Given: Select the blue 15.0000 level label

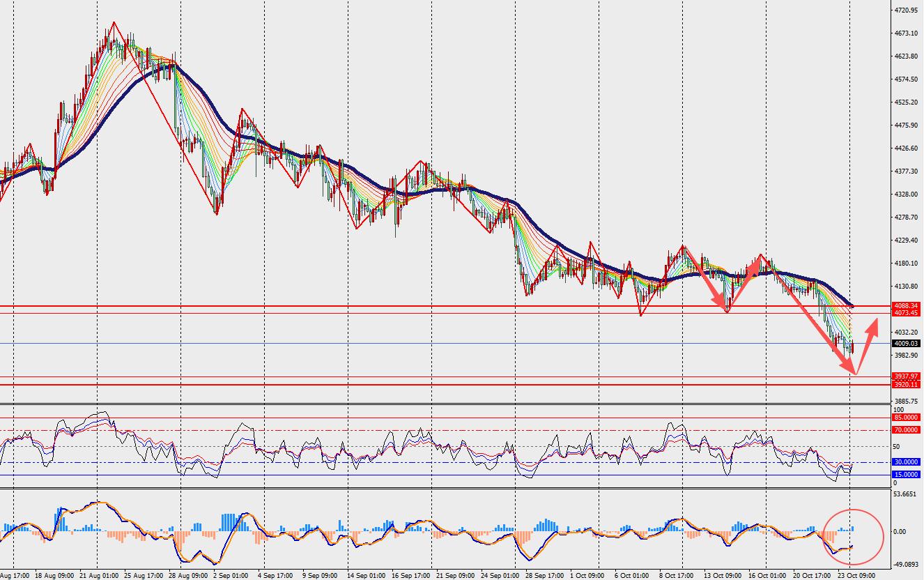Looking at the screenshot, I should 906,475.
